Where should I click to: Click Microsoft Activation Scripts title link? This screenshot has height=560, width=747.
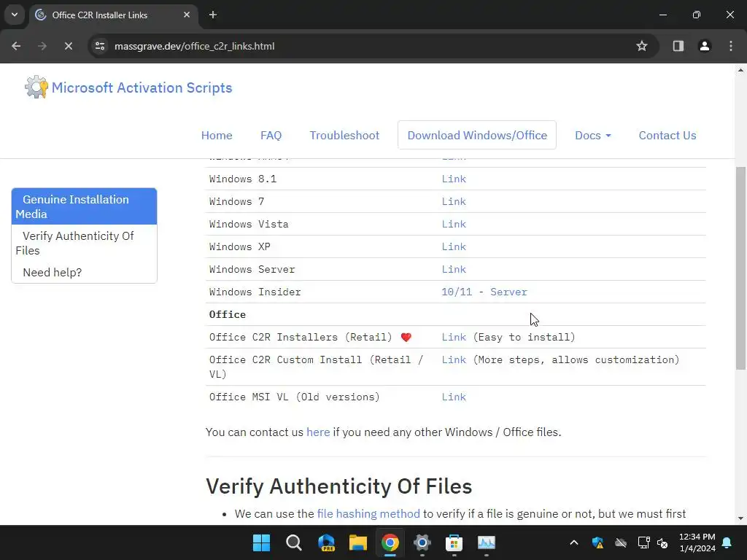[142, 87]
